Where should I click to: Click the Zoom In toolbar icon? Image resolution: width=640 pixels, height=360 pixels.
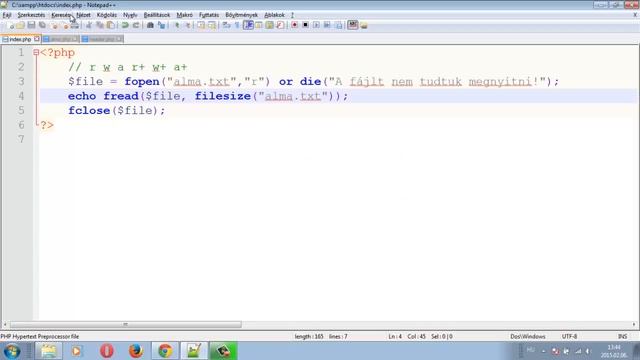point(177,25)
